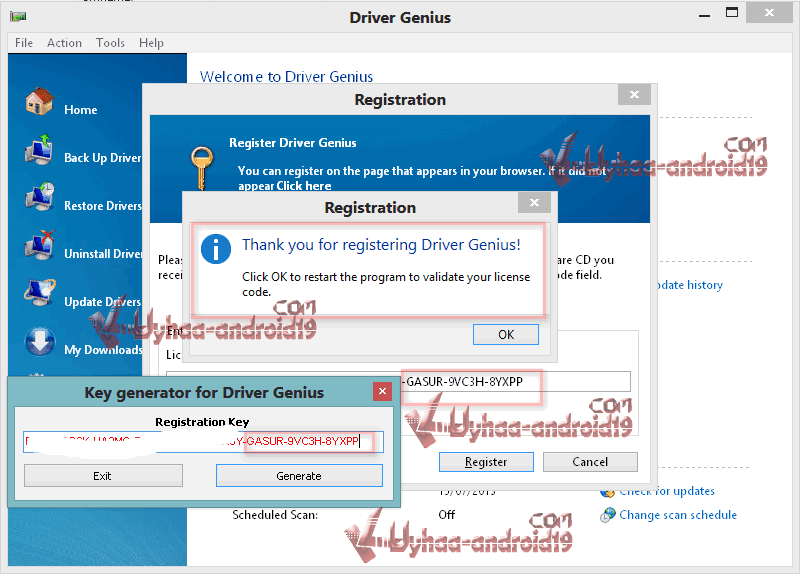Image resolution: width=800 pixels, height=574 pixels.
Task: Open Uninstall Drivers icon
Action: pos(39,244)
